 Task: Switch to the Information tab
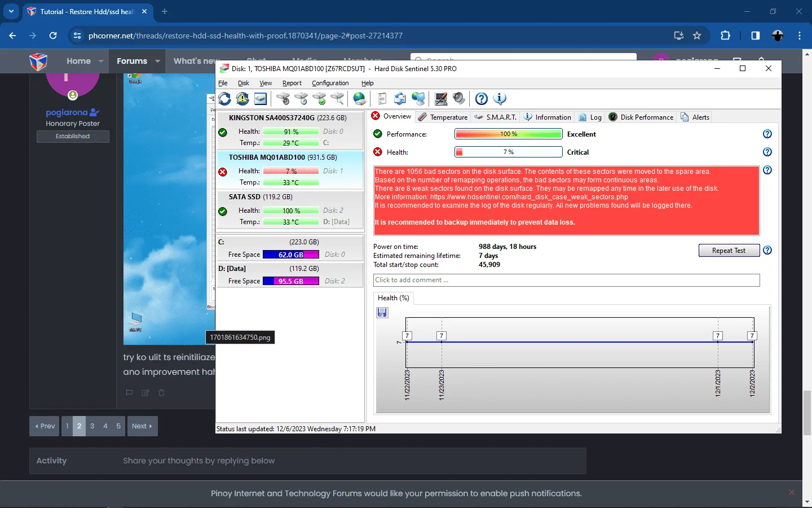548,117
